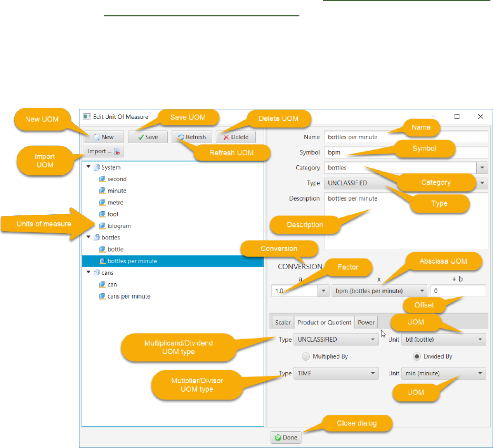This screenshot has height=448, width=493.
Task: Switch to the Power tab
Action: coord(366,323)
